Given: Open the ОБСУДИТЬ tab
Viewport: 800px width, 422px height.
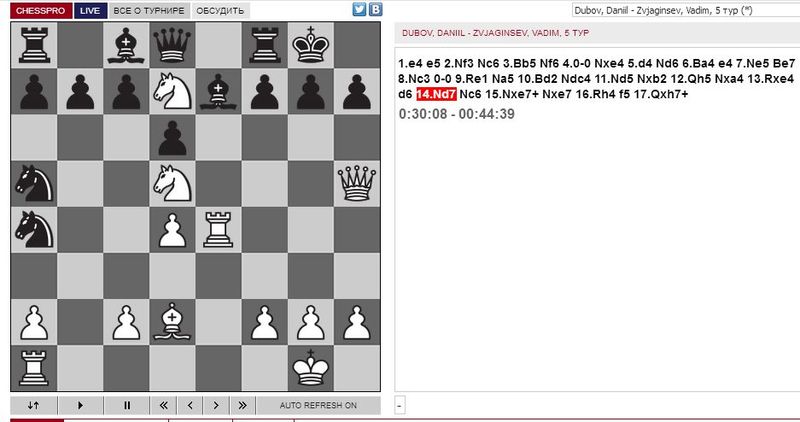Looking at the screenshot, I should [219, 11].
